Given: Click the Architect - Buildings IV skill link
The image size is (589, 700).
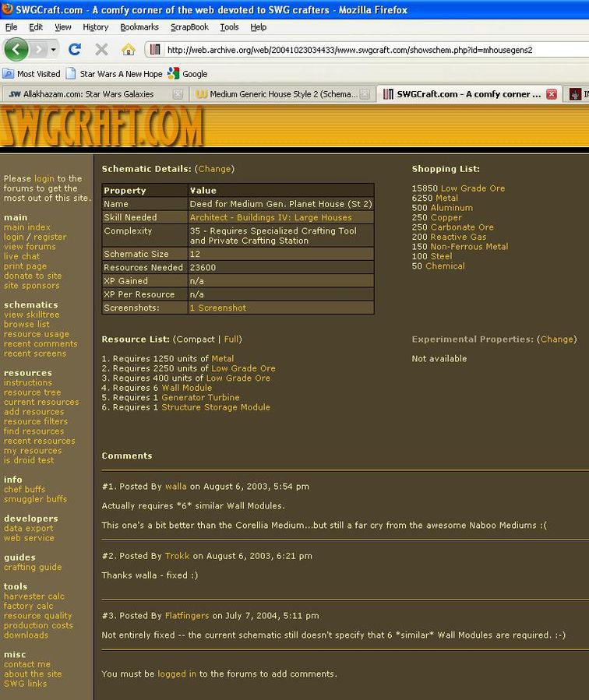Looking at the screenshot, I should [270, 217].
